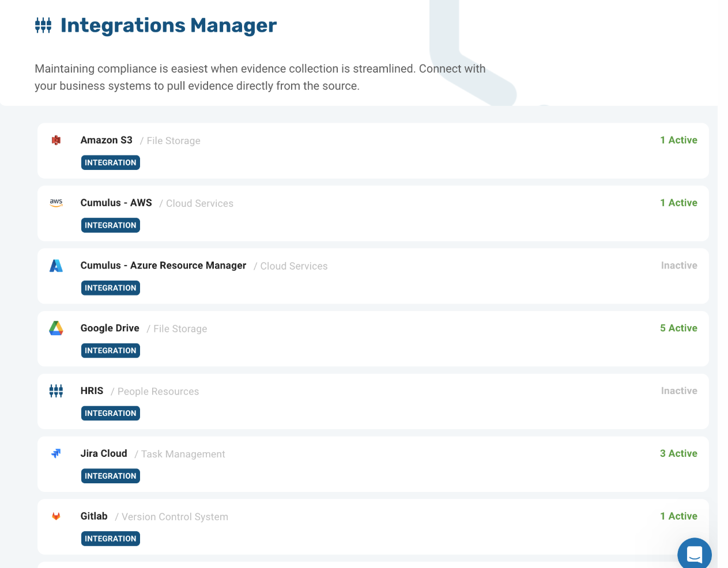Click the Integrations Manager header icon
Screen dimensions: 728x568
43,25
